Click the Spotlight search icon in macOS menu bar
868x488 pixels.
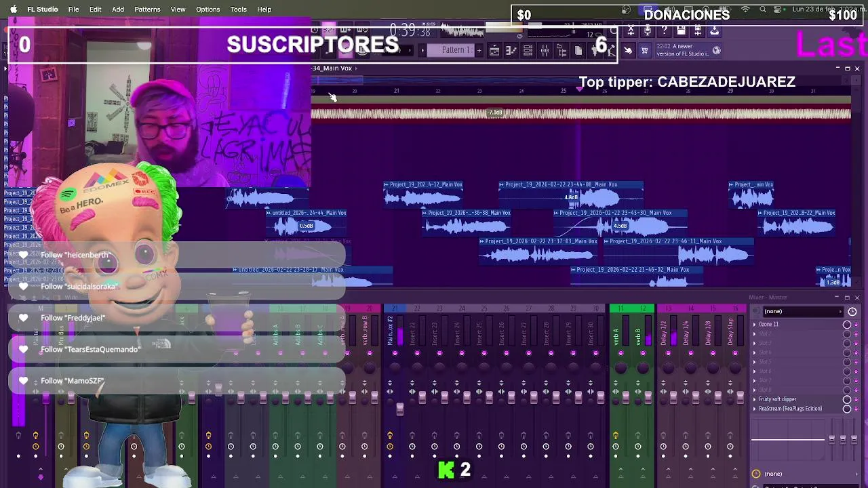763,9
